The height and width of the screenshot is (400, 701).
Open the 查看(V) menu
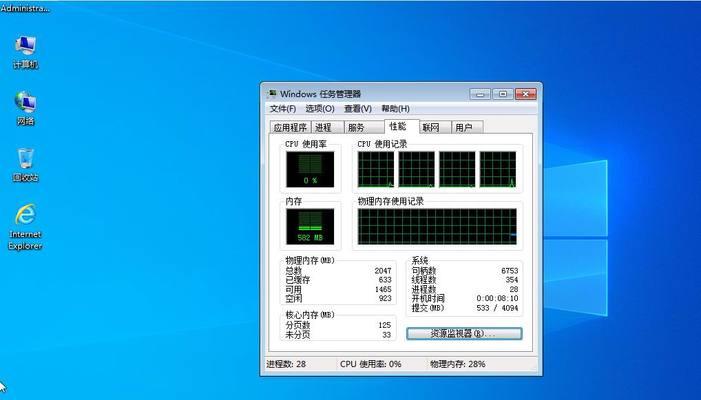[x=358, y=109]
